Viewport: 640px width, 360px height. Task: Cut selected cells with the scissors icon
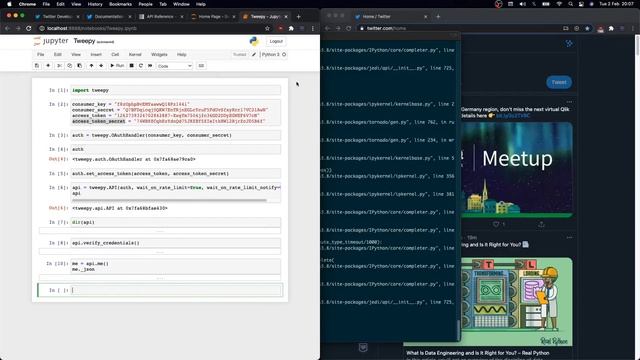click(60, 66)
